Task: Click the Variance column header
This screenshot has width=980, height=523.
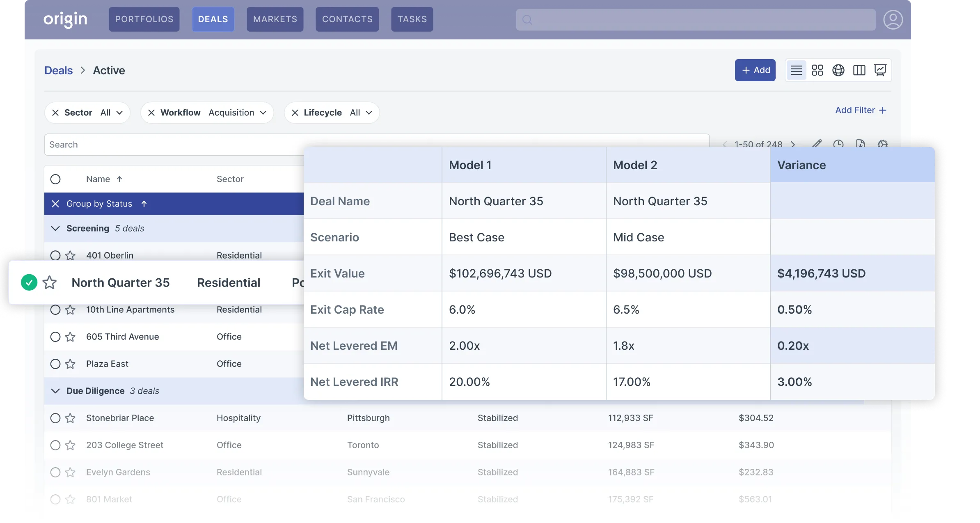Action: pos(852,165)
